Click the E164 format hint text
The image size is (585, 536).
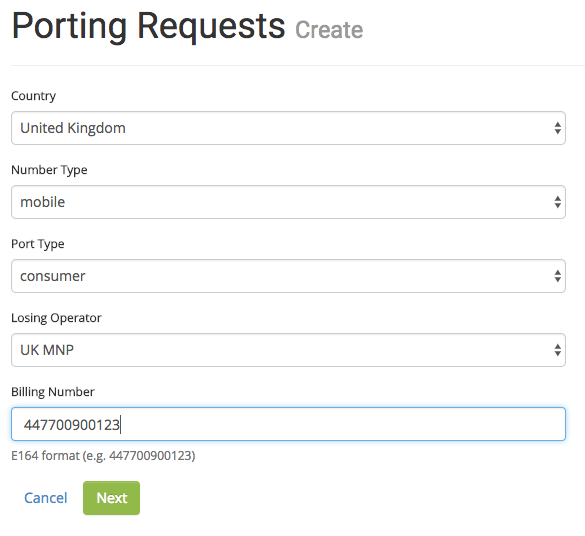coord(103,455)
